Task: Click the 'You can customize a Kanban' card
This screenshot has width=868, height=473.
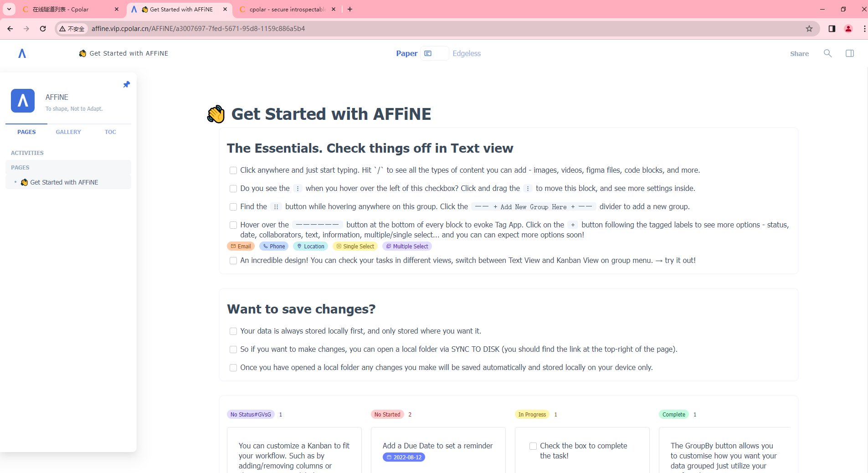Action: click(294, 450)
